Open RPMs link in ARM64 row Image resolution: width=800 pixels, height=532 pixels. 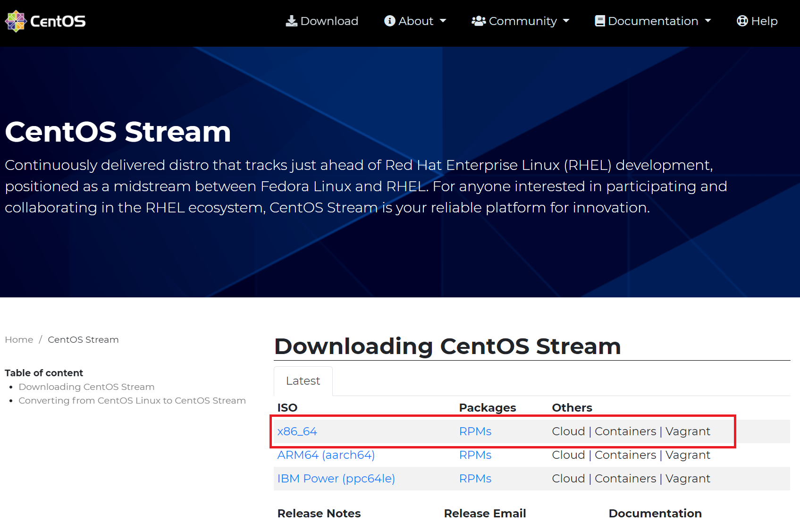pyautogui.click(x=475, y=455)
